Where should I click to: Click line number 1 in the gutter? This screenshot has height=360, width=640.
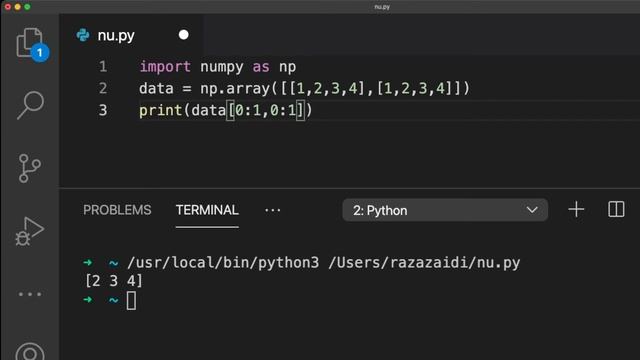point(103,67)
